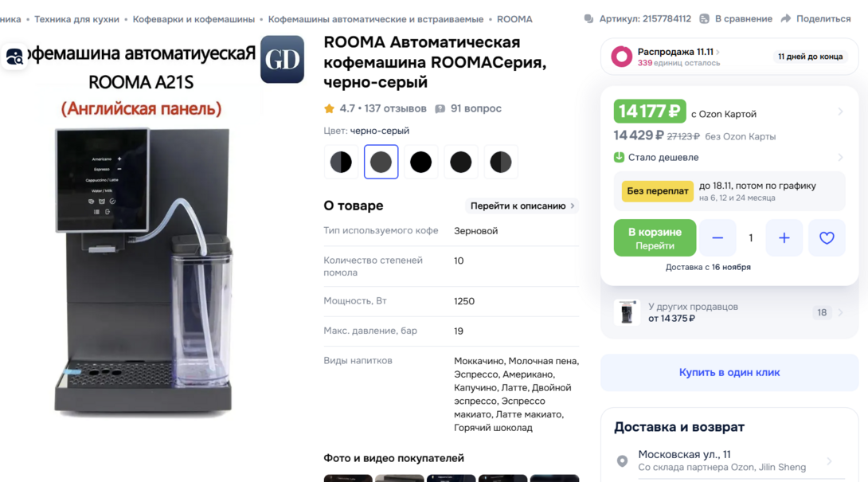The image size is (868, 482).
Task: Click Купить в один клик button
Action: [729, 372]
